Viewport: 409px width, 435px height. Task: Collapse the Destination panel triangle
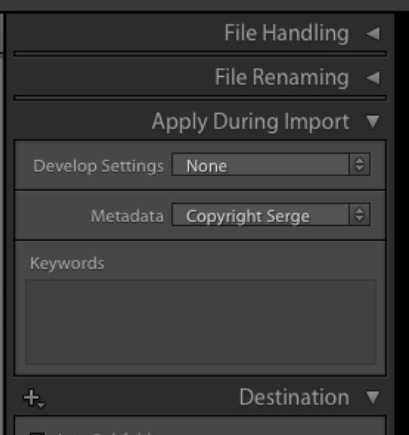coord(373,397)
